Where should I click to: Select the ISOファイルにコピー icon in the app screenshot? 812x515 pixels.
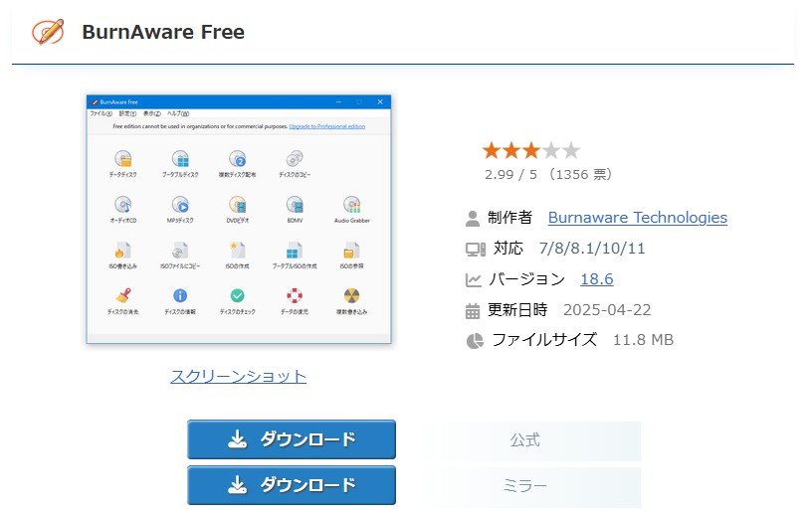tap(180, 250)
